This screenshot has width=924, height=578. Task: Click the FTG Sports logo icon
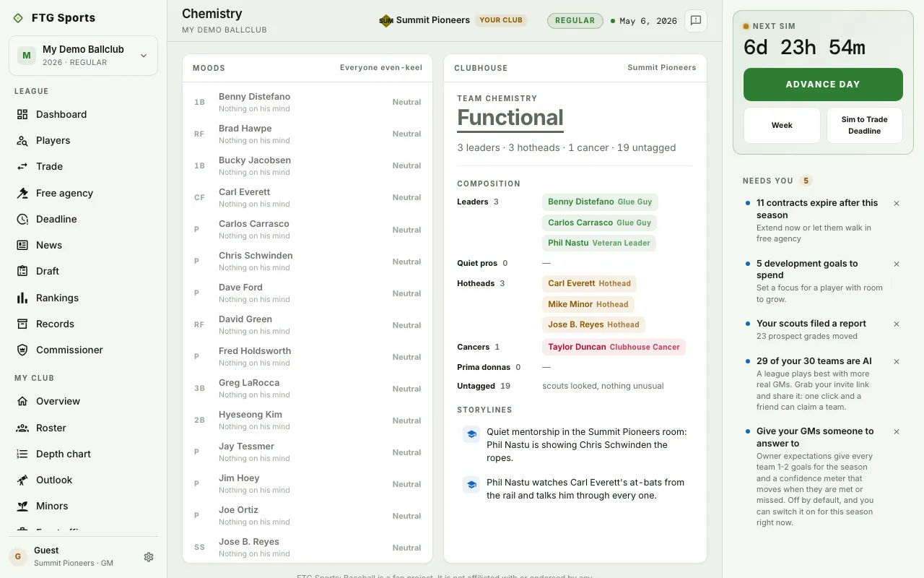[18, 18]
